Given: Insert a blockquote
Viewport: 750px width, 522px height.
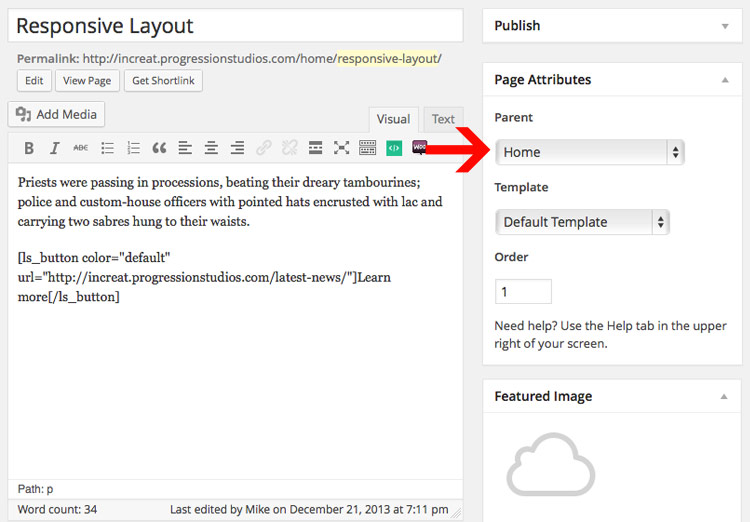Looking at the screenshot, I should click(159, 148).
